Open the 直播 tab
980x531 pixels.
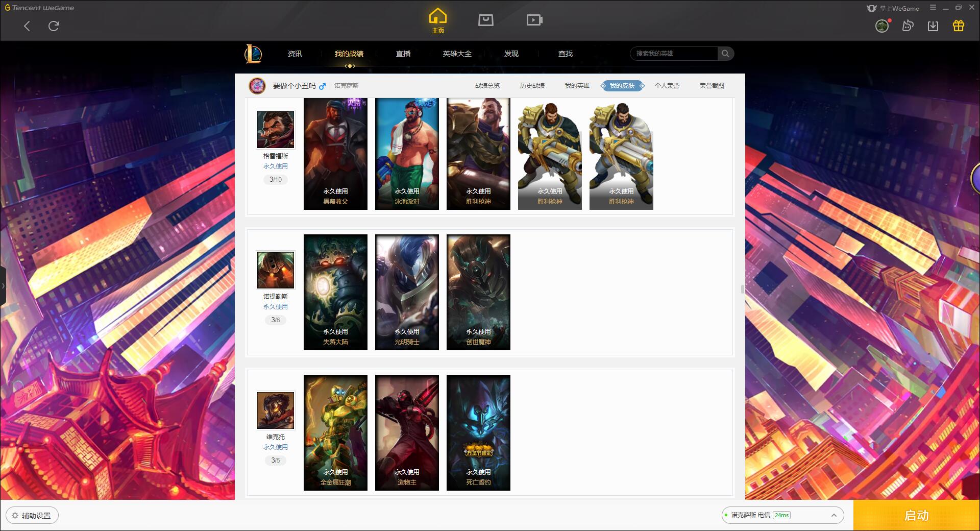coord(403,54)
